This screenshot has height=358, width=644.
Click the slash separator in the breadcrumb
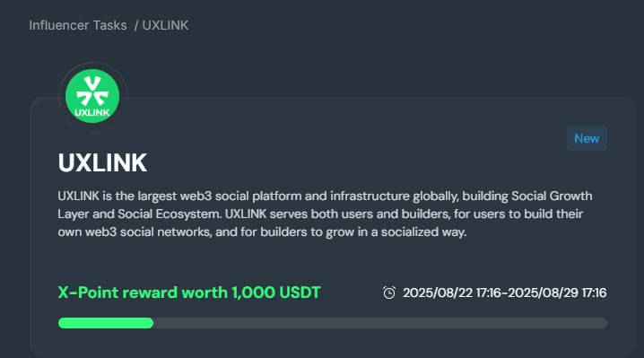pyautogui.click(x=136, y=25)
